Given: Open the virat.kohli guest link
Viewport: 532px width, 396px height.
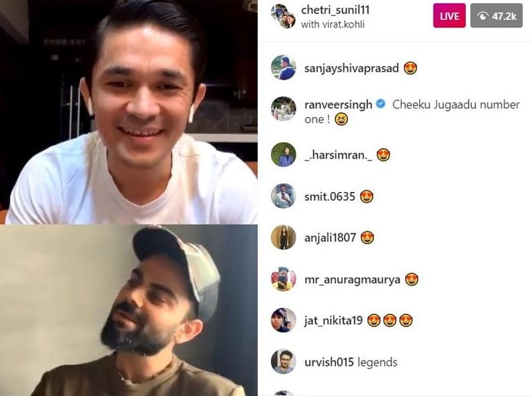Looking at the screenshot, I should coord(344,24).
